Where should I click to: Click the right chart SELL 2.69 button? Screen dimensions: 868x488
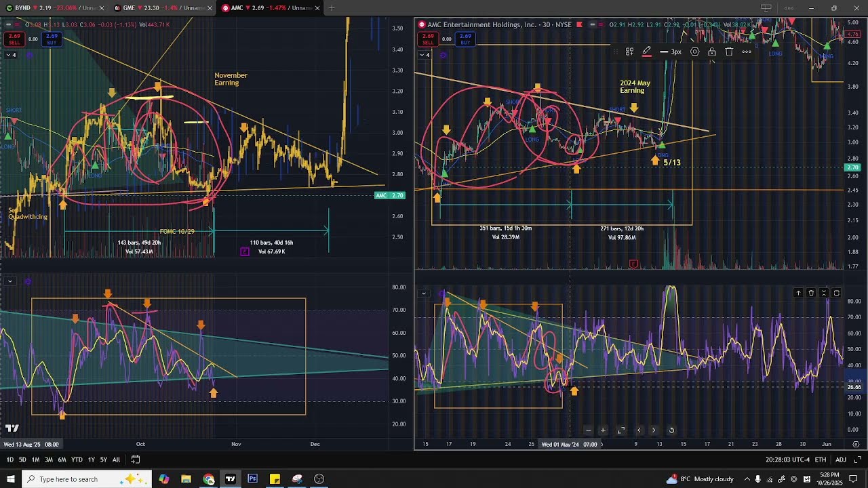click(428, 39)
